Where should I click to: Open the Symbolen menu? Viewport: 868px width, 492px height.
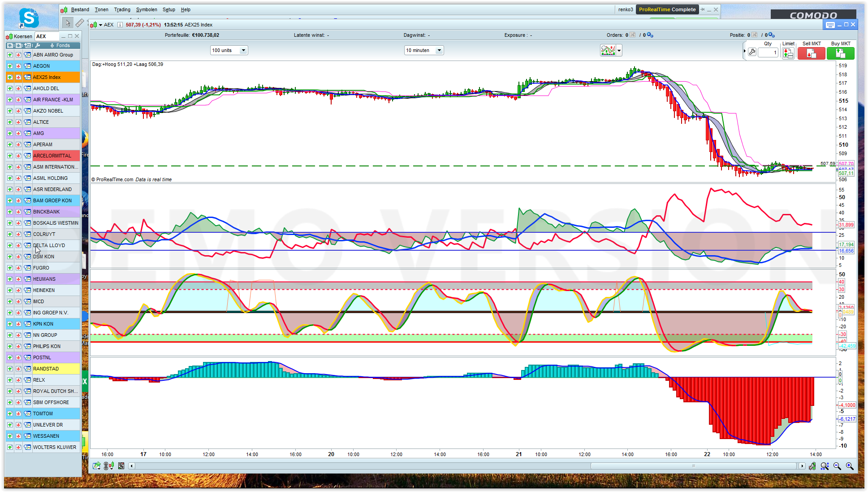click(x=147, y=9)
